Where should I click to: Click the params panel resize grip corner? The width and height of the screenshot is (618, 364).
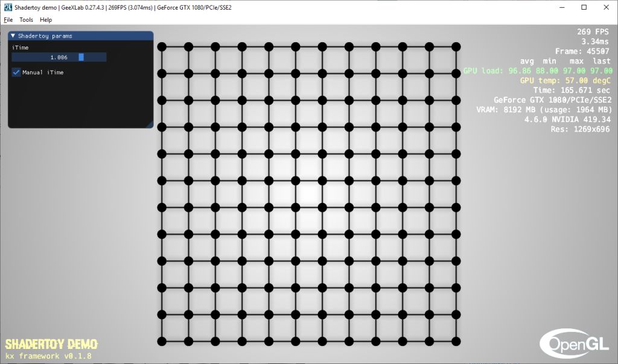pos(150,124)
